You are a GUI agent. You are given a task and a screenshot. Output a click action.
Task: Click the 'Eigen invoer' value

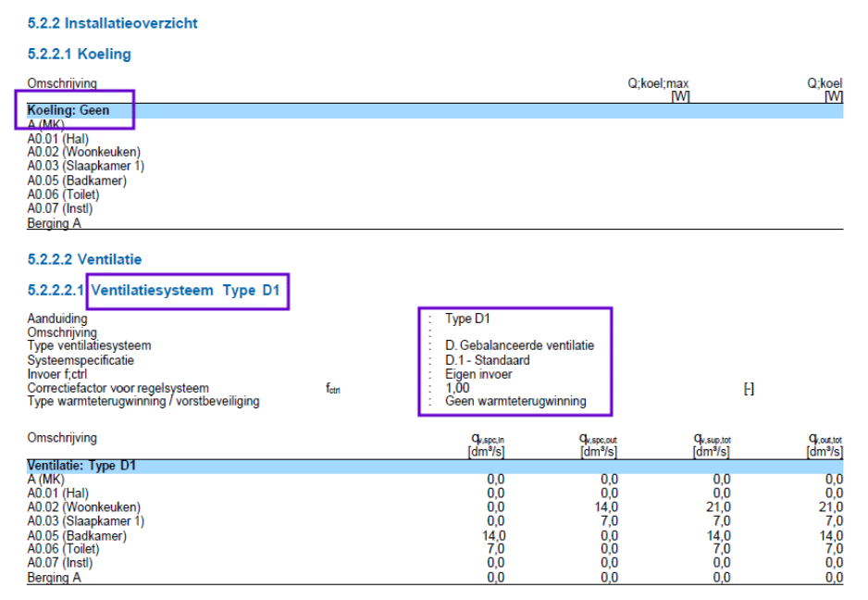478,374
